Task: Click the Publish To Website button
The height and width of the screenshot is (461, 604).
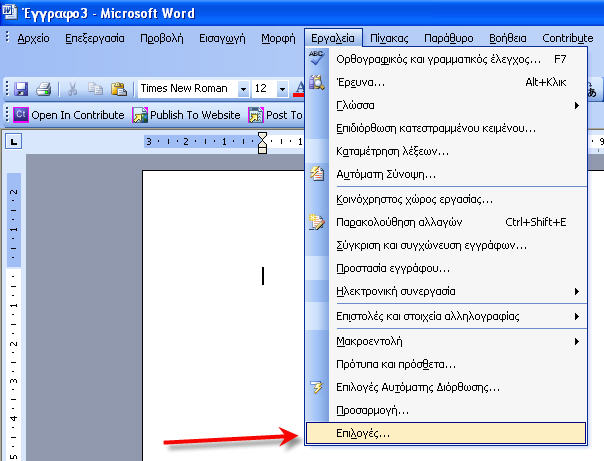Action: point(186,115)
